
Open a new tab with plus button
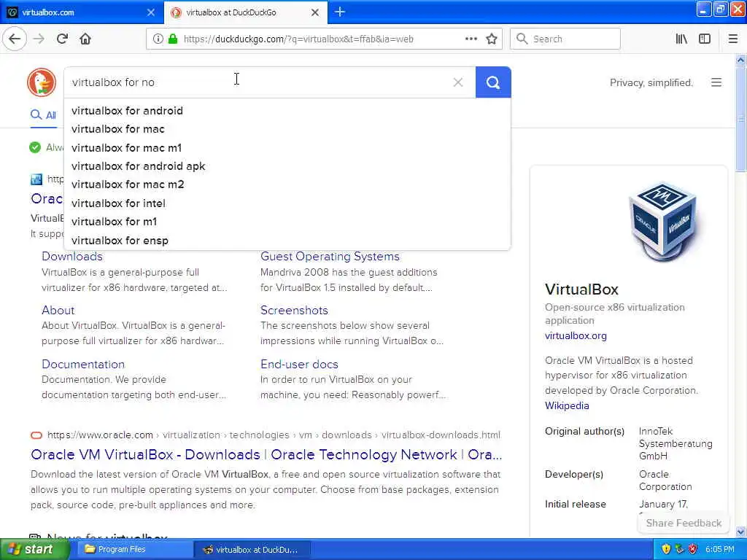340,12
